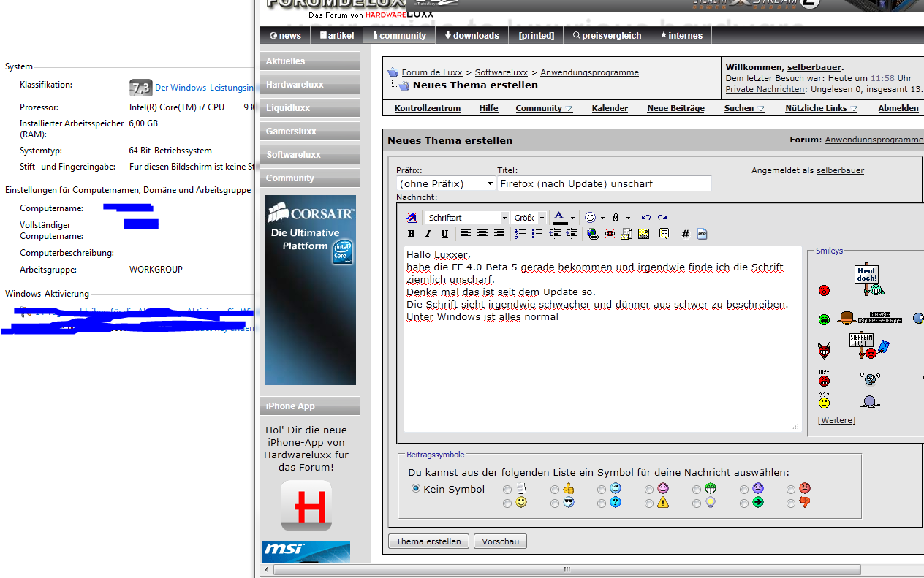The width and height of the screenshot is (924, 578).
Task: Insert the "Heul doch!" sign smiley
Action: (x=868, y=280)
